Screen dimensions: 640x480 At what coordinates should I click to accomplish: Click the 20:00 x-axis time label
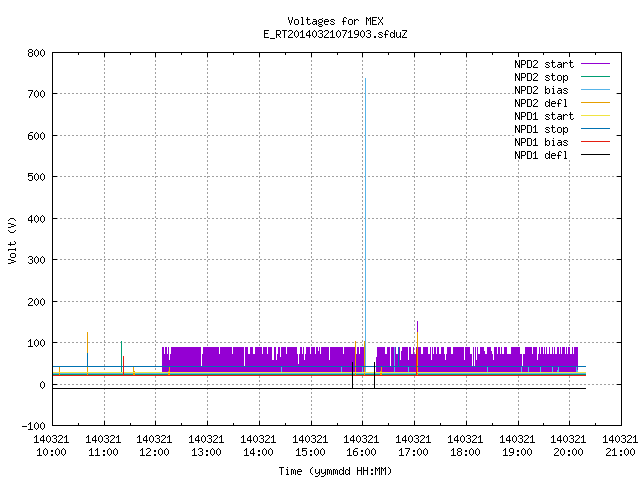[568, 452]
